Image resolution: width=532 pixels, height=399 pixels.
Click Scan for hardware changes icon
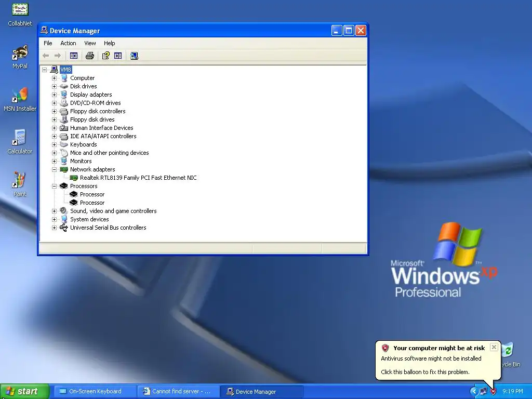coord(135,56)
